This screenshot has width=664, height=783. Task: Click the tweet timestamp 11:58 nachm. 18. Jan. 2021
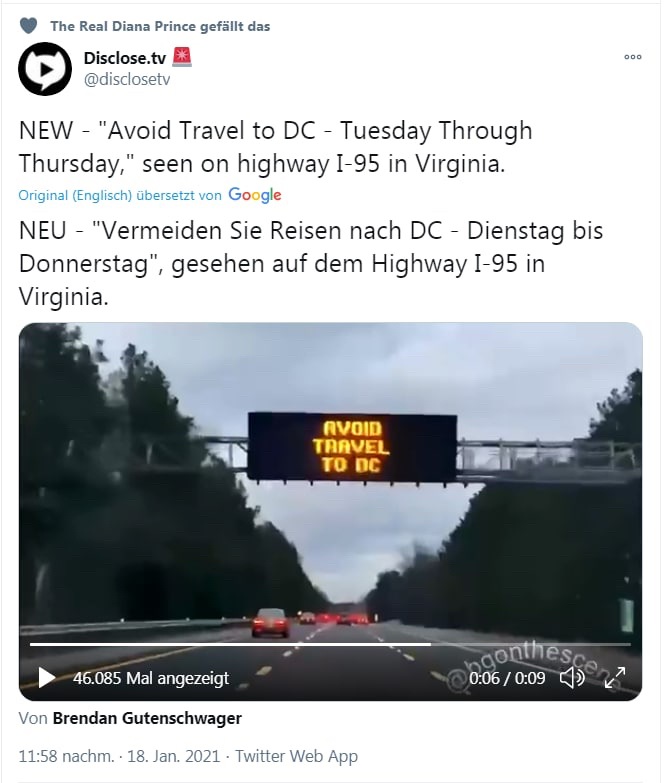119,756
